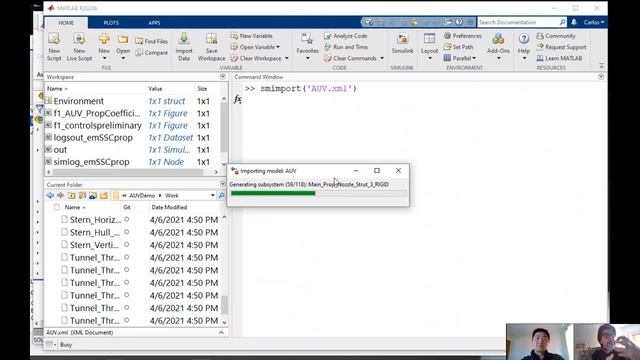Click the import progress bar
The width and height of the screenshot is (640, 360).
pyautogui.click(x=318, y=193)
